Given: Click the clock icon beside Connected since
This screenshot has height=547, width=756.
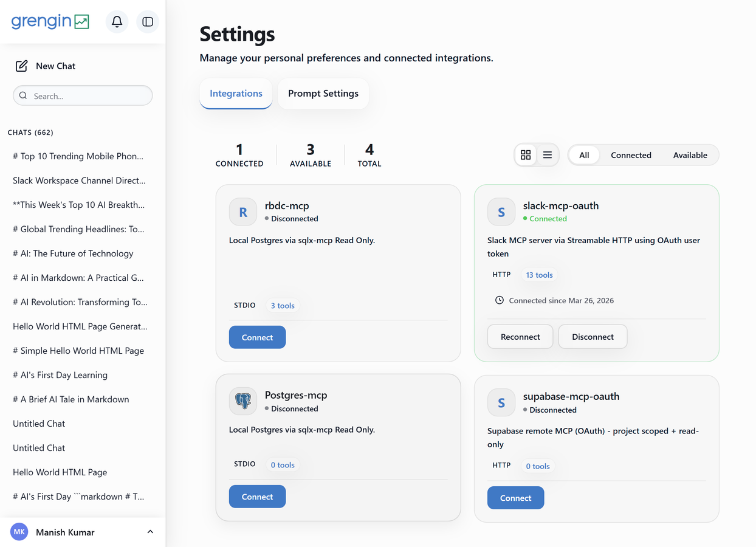Looking at the screenshot, I should (500, 300).
